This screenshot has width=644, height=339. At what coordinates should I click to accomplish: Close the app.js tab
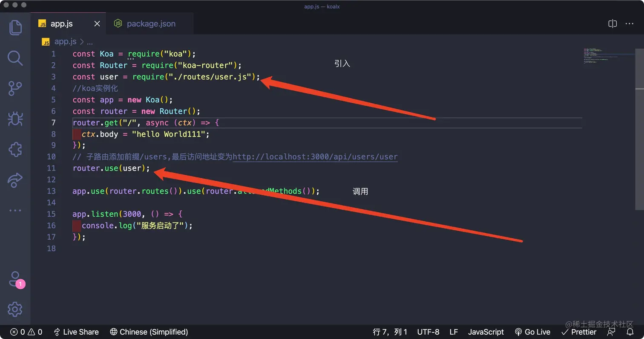(x=97, y=24)
